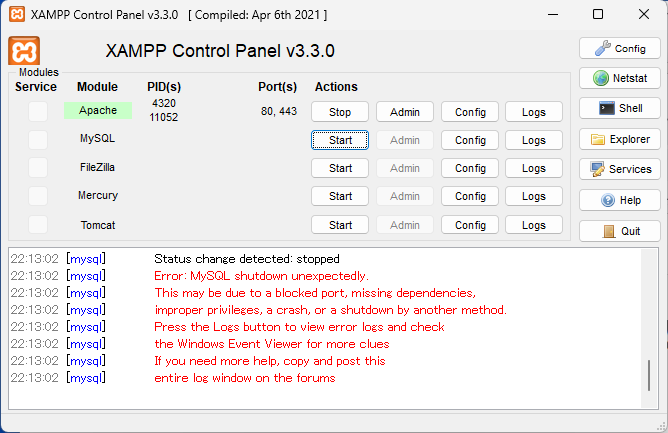Open the Shell terminal icon

pyautogui.click(x=606, y=108)
